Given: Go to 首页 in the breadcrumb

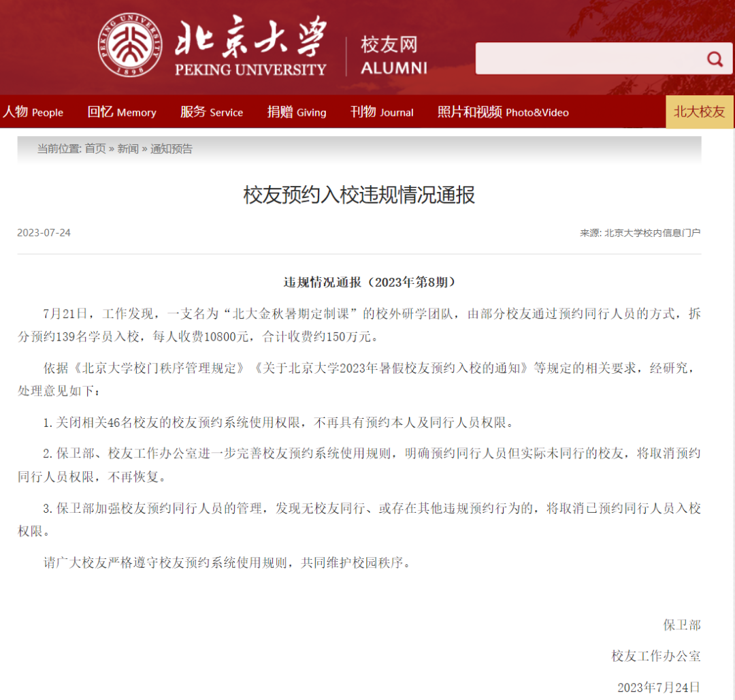Looking at the screenshot, I should click(x=95, y=148).
